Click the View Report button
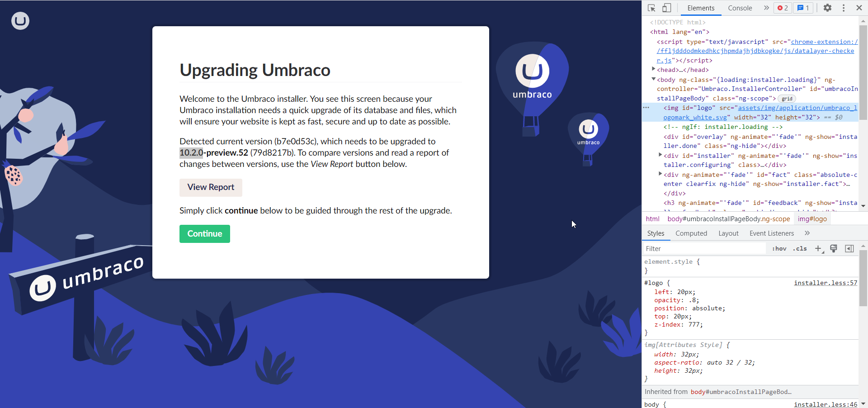Screen dimensions: 868x408 pos(211,187)
